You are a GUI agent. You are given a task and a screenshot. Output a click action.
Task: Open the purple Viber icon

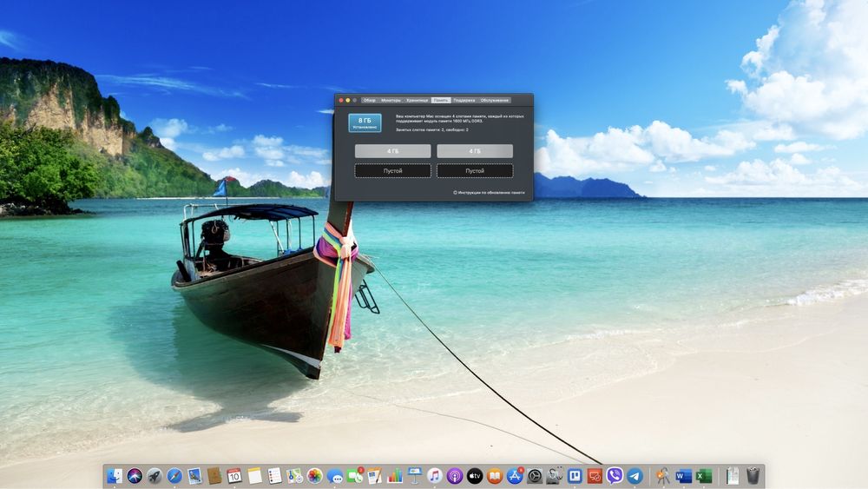(615, 476)
